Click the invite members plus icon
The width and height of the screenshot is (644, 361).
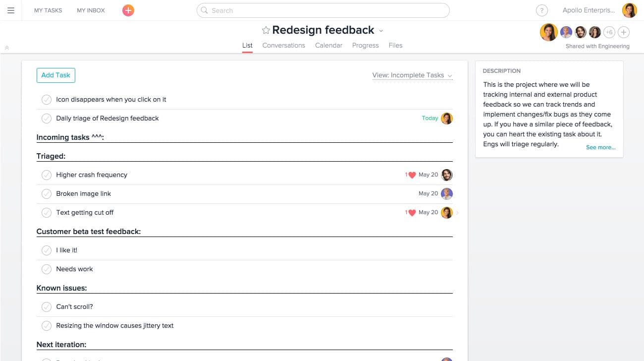point(624,32)
